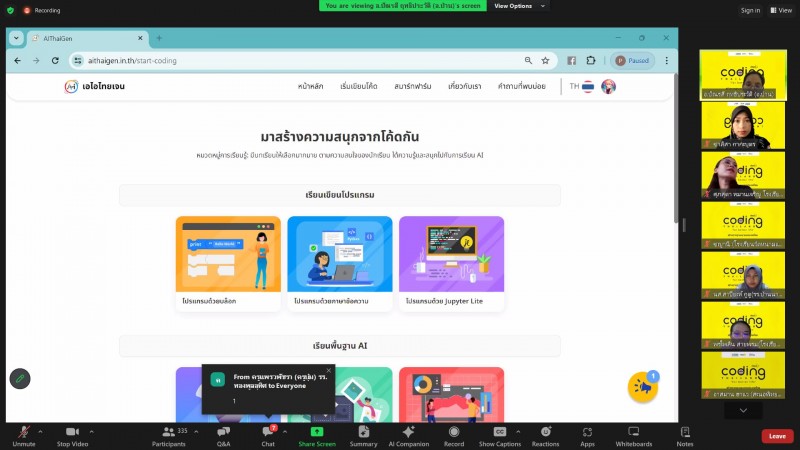Image resolution: width=800 pixels, height=450 pixels.
Task: Click the browser forward arrow
Action: [x=36, y=61]
